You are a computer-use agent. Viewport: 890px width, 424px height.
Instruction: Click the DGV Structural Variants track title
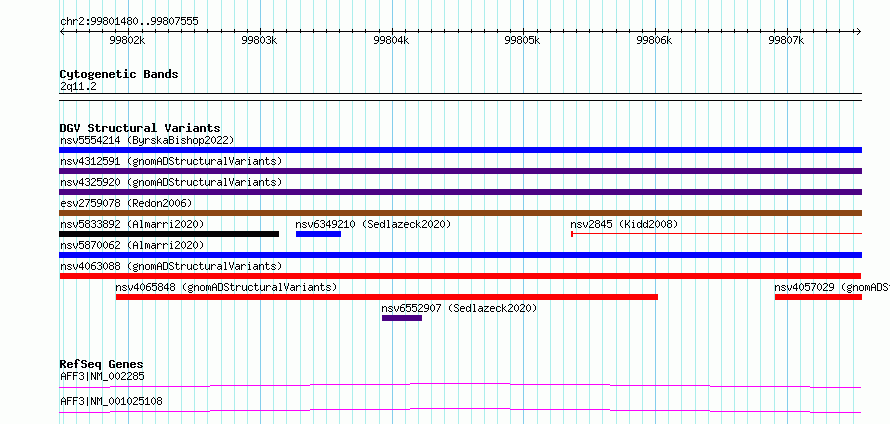point(140,128)
